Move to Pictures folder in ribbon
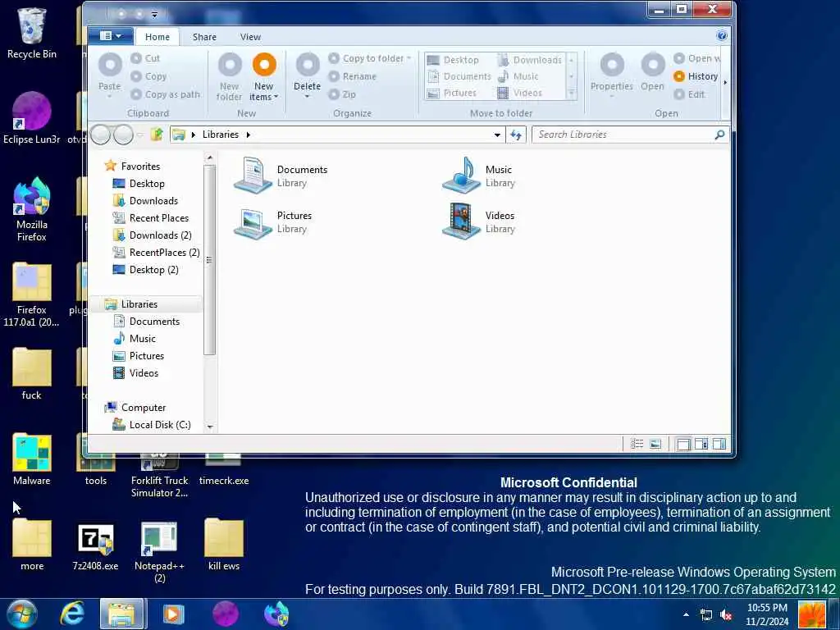Screen dimensions: 840x630 click(x=452, y=94)
